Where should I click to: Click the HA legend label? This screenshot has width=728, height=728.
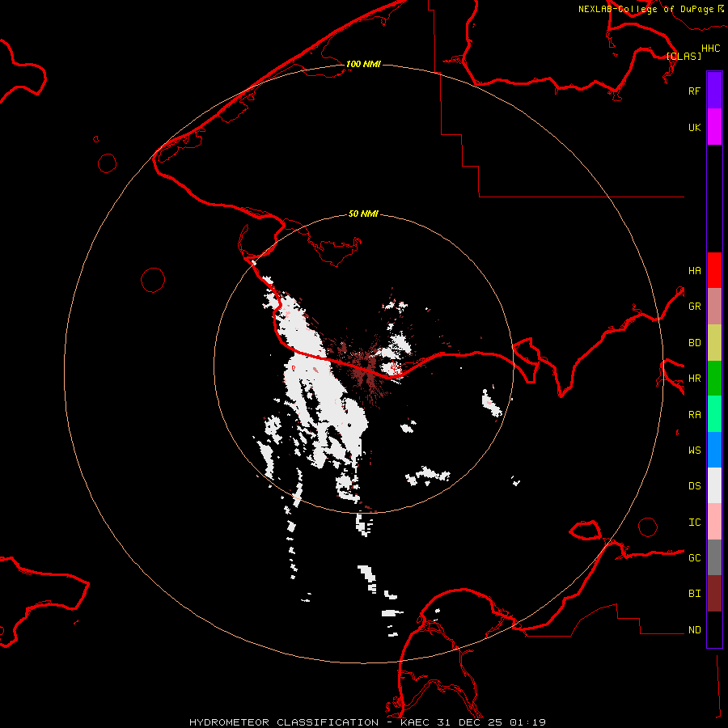coord(695,270)
